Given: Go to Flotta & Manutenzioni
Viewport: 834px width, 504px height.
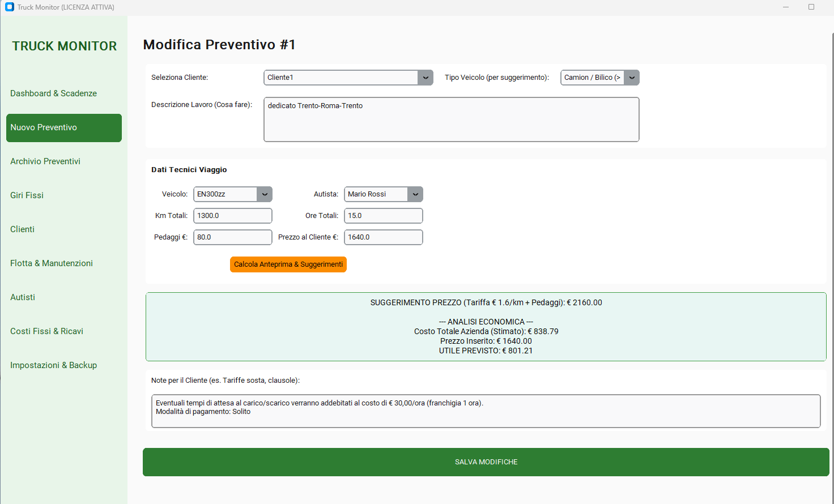Looking at the screenshot, I should point(52,263).
